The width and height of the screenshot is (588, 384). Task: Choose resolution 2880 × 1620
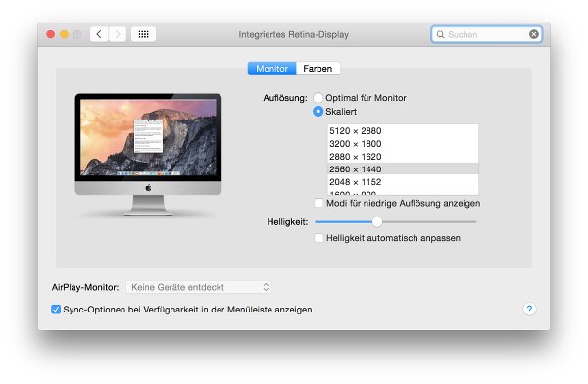coord(403,157)
